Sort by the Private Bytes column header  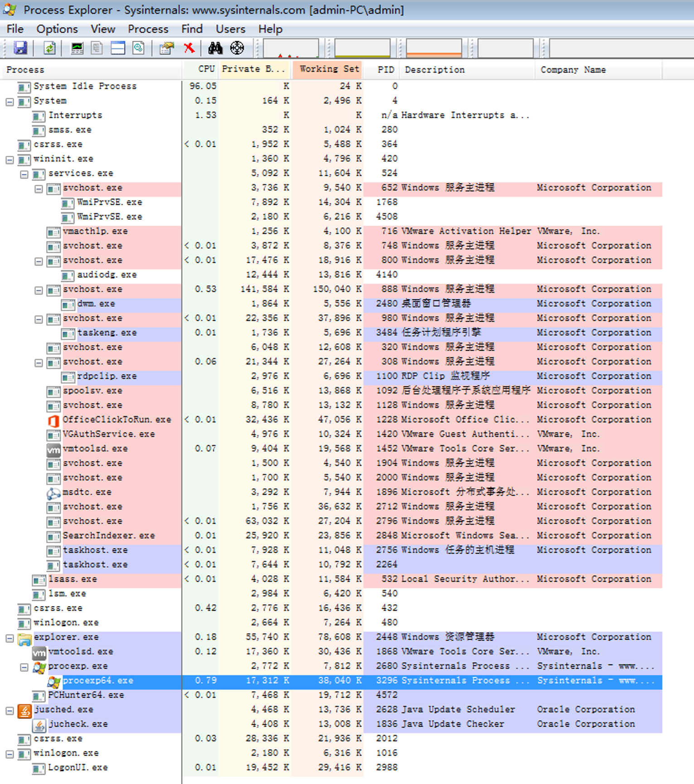[x=255, y=70]
